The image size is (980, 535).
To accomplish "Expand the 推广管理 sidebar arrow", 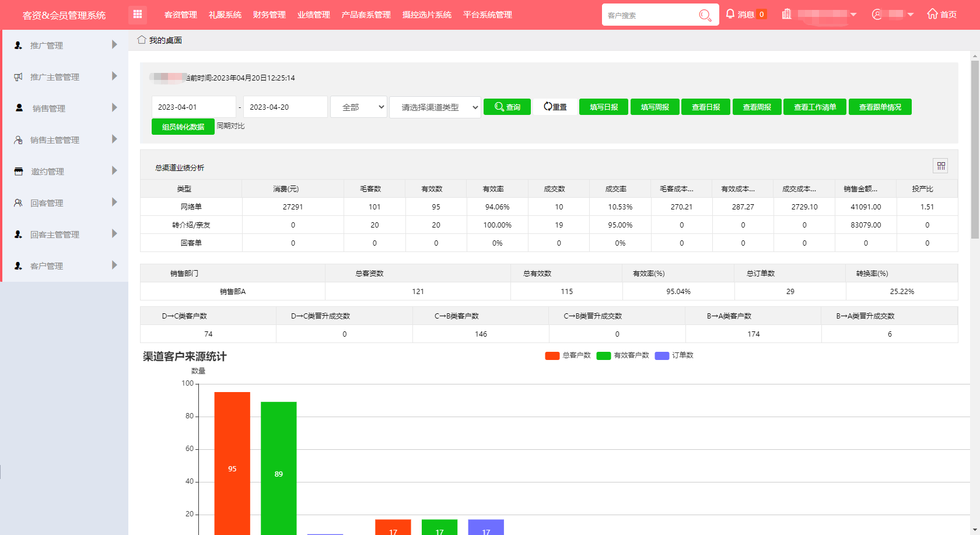I will click(114, 44).
